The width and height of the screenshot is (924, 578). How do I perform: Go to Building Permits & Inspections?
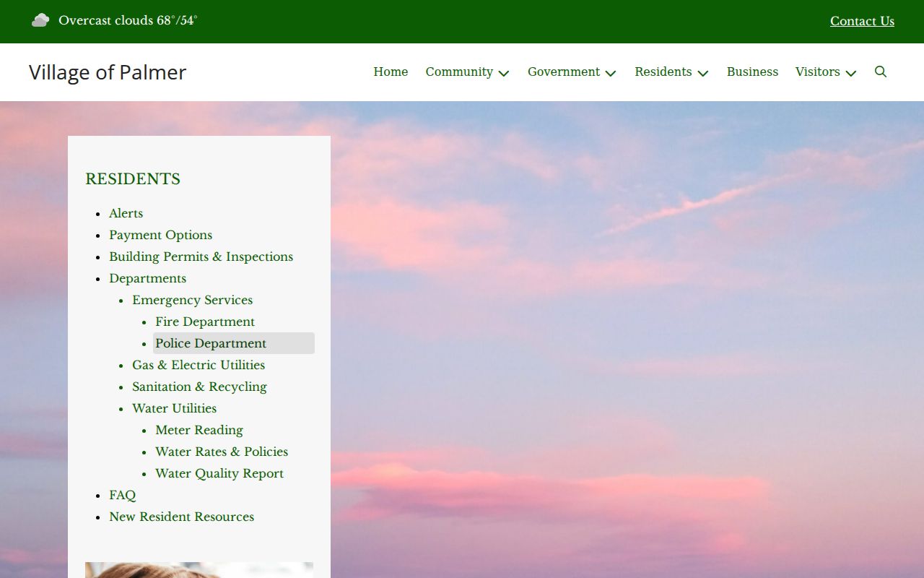click(201, 256)
